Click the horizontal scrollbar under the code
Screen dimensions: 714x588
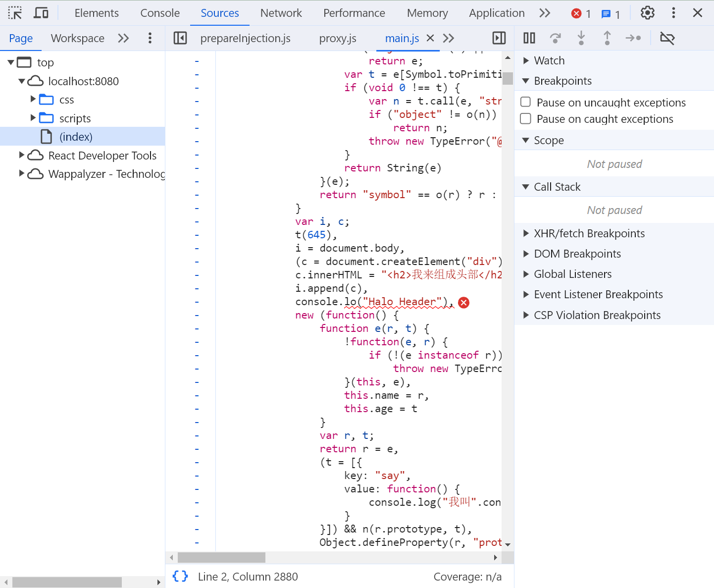[x=221, y=558]
